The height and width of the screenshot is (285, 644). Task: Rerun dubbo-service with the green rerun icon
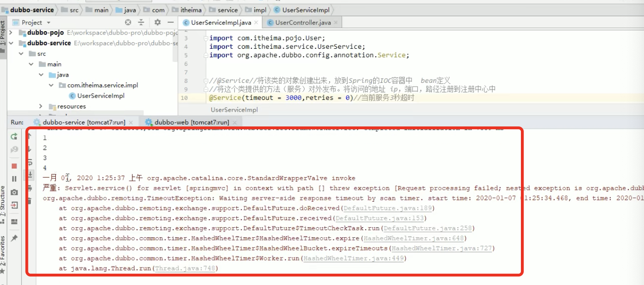click(x=14, y=136)
